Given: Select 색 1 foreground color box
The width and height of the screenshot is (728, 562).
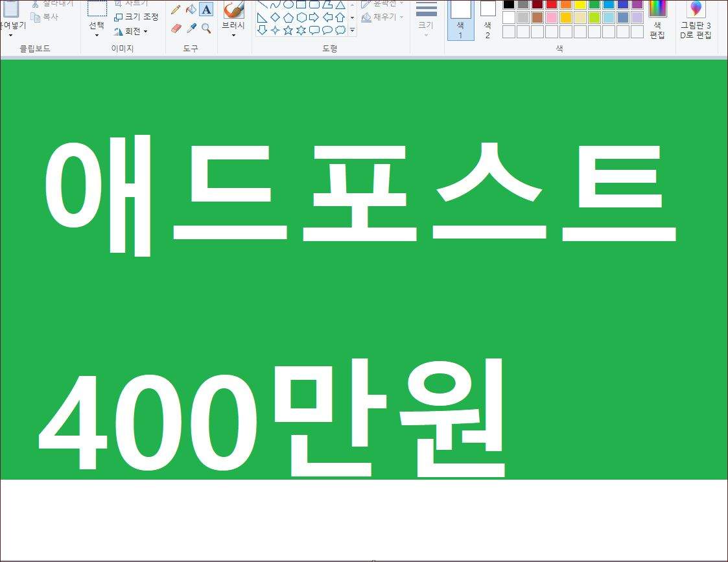Looking at the screenshot, I should pyautogui.click(x=460, y=20).
